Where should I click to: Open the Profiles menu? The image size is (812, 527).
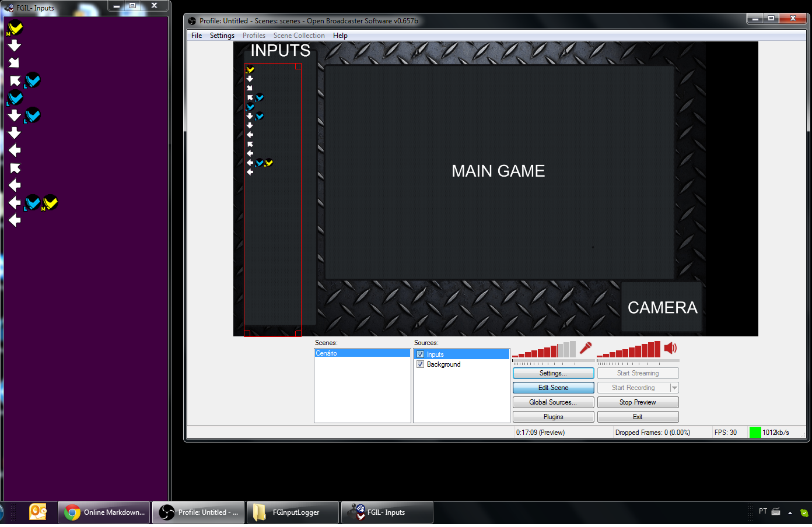254,36
